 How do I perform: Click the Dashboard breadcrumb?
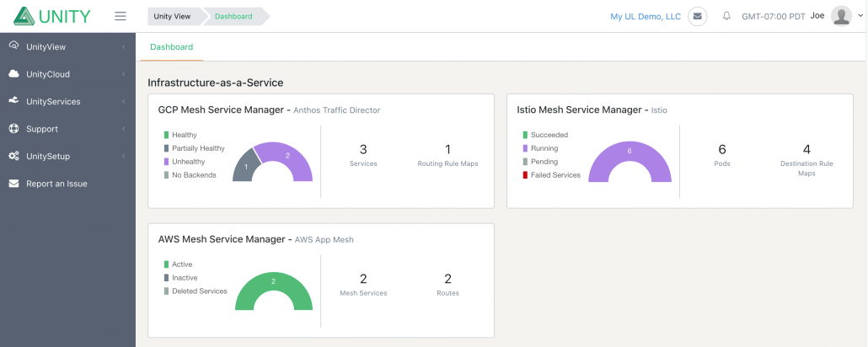[233, 16]
